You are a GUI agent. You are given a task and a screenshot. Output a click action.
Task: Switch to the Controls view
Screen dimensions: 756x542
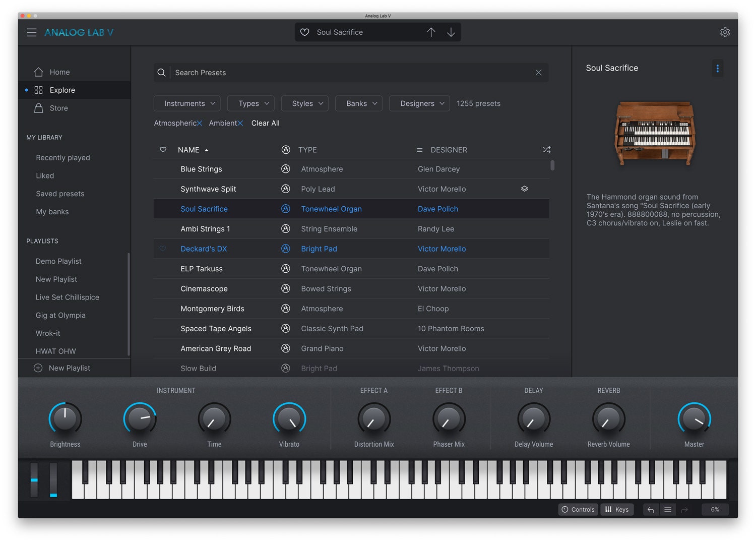[x=578, y=509]
